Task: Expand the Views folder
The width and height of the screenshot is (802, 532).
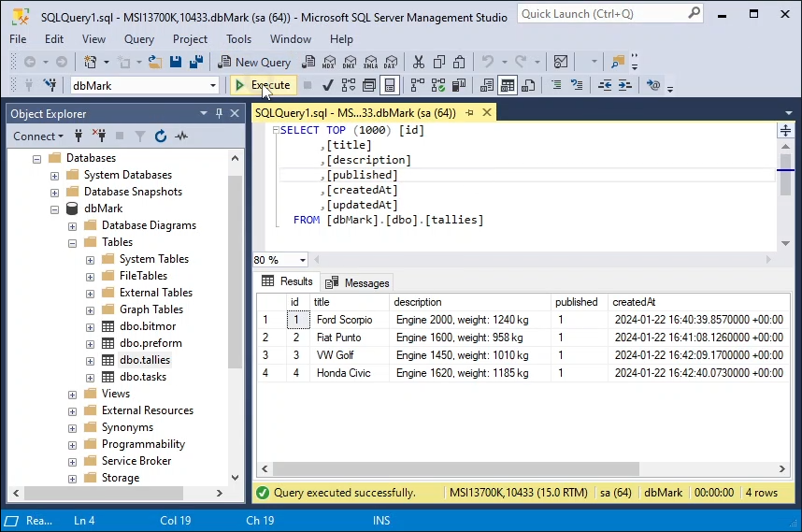Action: (72, 395)
